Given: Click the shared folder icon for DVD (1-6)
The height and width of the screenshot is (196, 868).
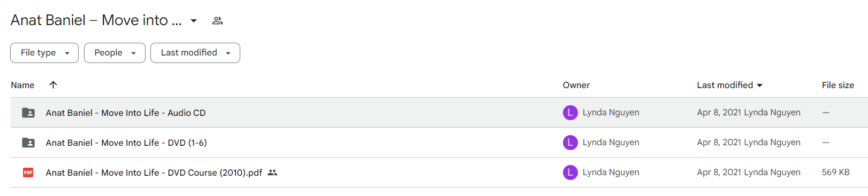Looking at the screenshot, I should [x=28, y=143].
